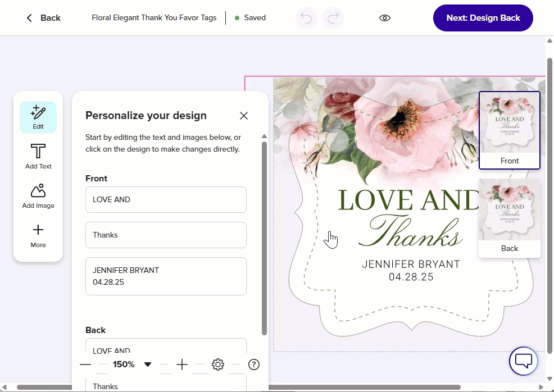Click the undo arrow icon
554x392 pixels.
tap(306, 18)
